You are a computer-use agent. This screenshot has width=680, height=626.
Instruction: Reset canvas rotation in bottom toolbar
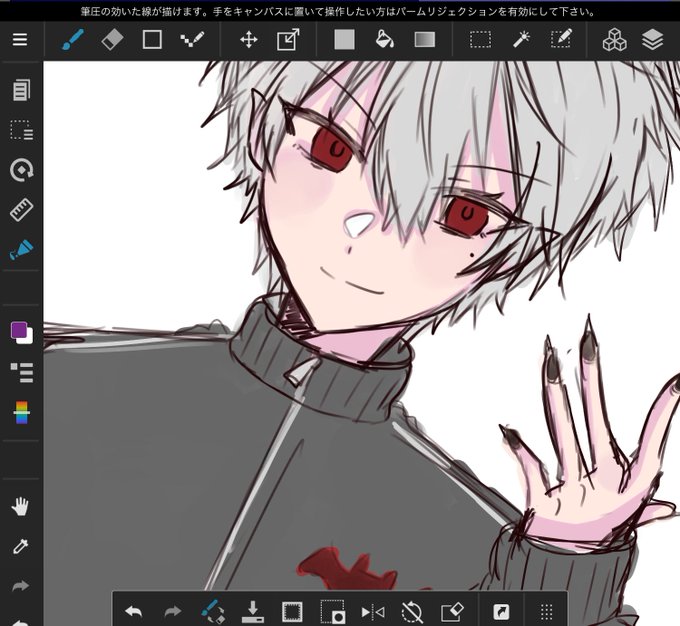coord(412,612)
